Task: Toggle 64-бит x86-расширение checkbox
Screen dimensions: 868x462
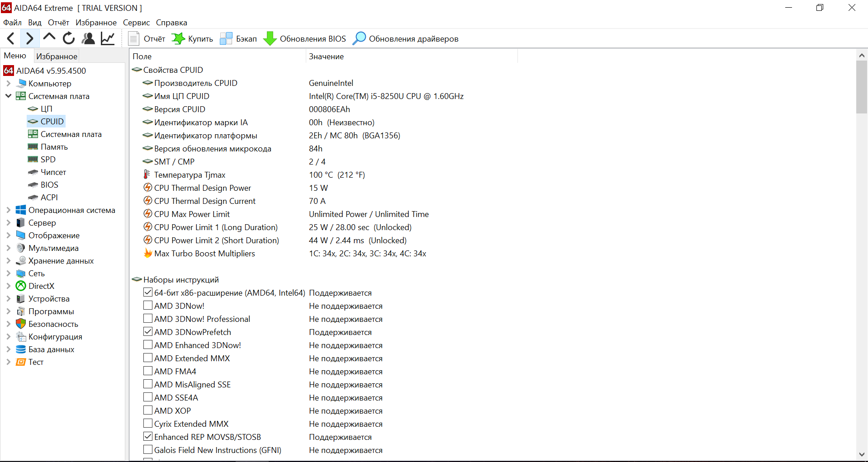Action: pos(148,292)
